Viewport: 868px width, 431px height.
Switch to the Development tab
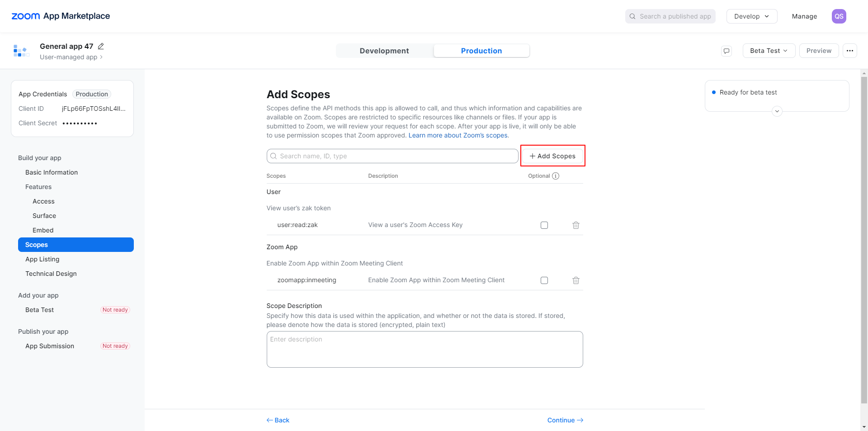(x=384, y=51)
